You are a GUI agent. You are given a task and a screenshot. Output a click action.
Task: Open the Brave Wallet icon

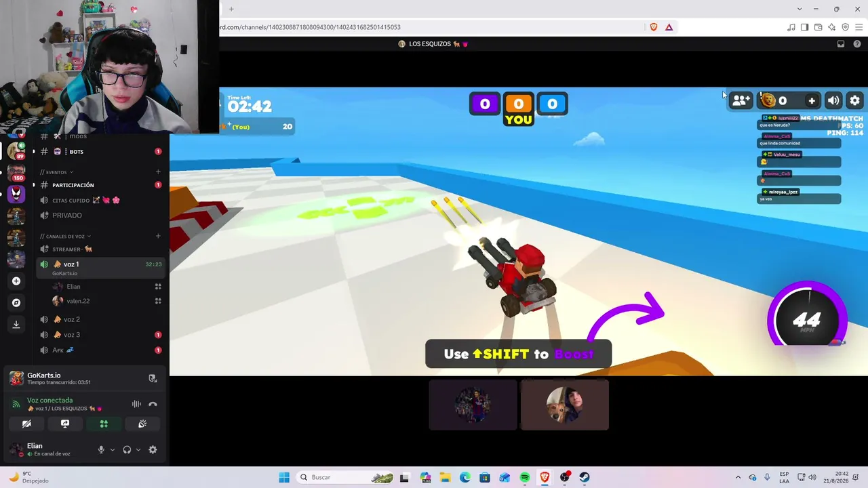pos(818,27)
